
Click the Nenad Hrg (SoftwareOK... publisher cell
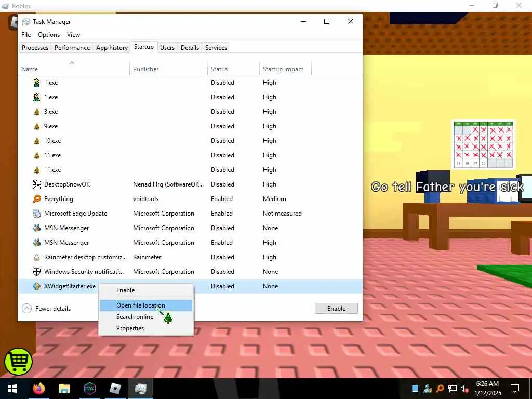tap(168, 184)
